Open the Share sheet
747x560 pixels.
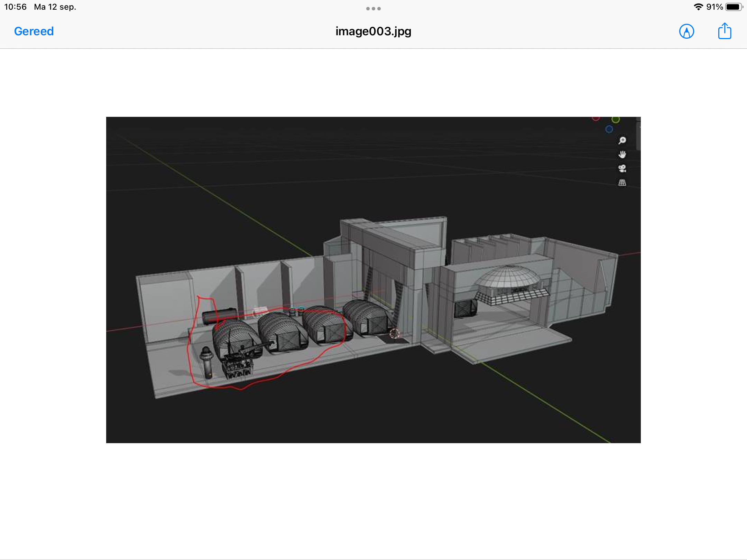pyautogui.click(x=725, y=31)
